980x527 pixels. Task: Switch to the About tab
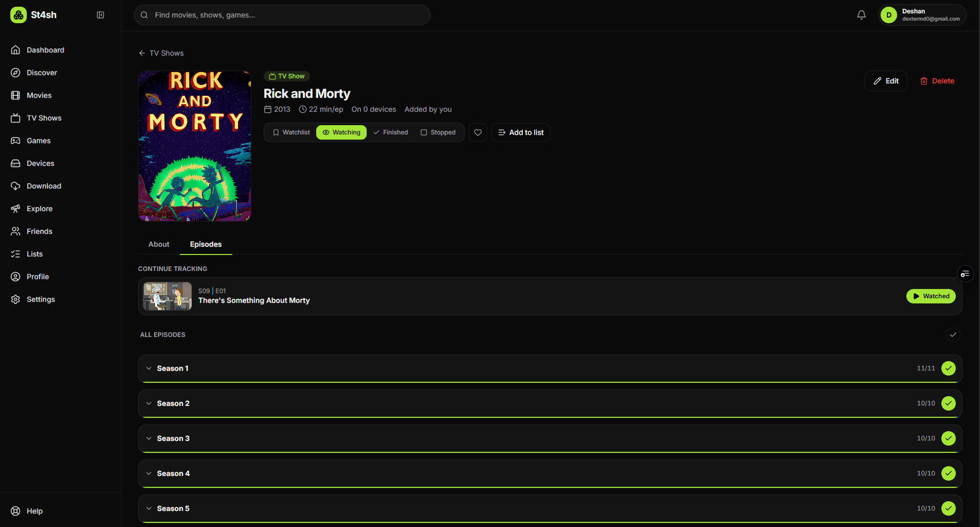point(159,244)
